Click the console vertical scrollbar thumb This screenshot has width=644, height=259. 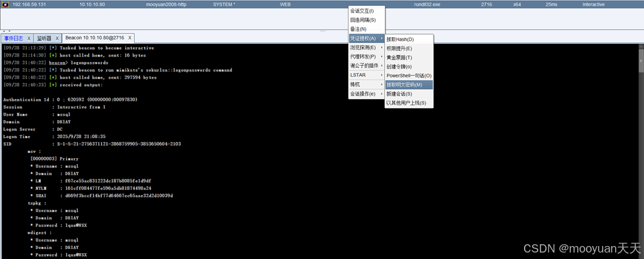tap(640, 60)
